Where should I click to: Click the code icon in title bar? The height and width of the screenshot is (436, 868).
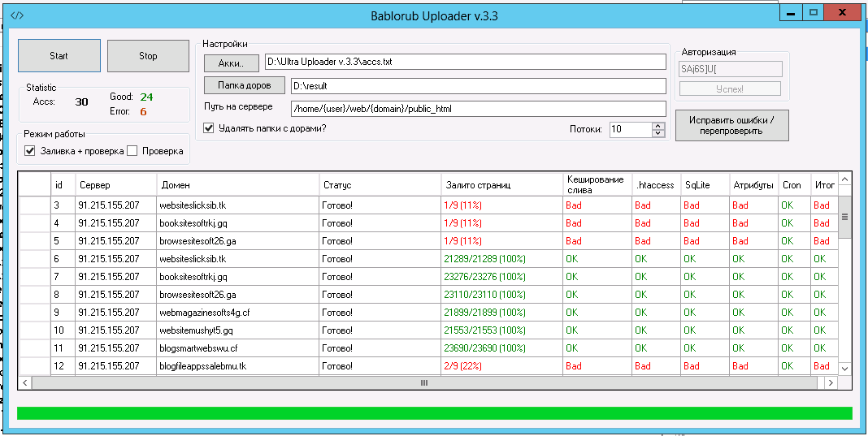click(x=17, y=15)
